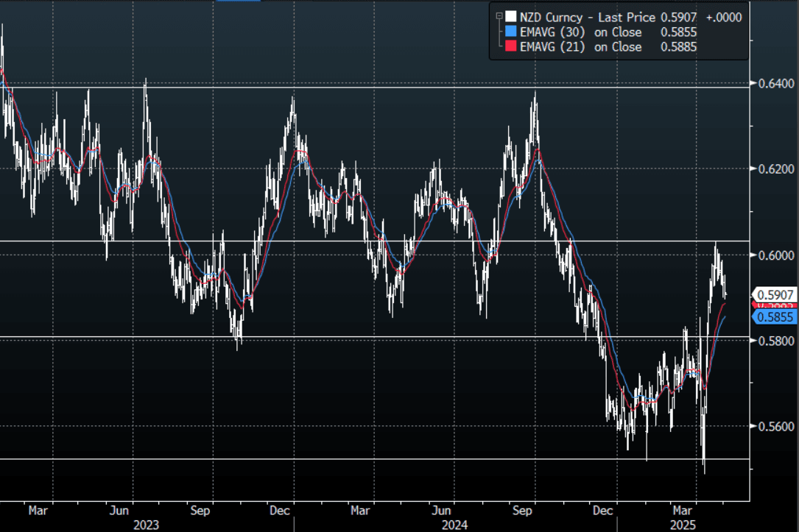Click the Sep label right of 2024

click(521, 509)
